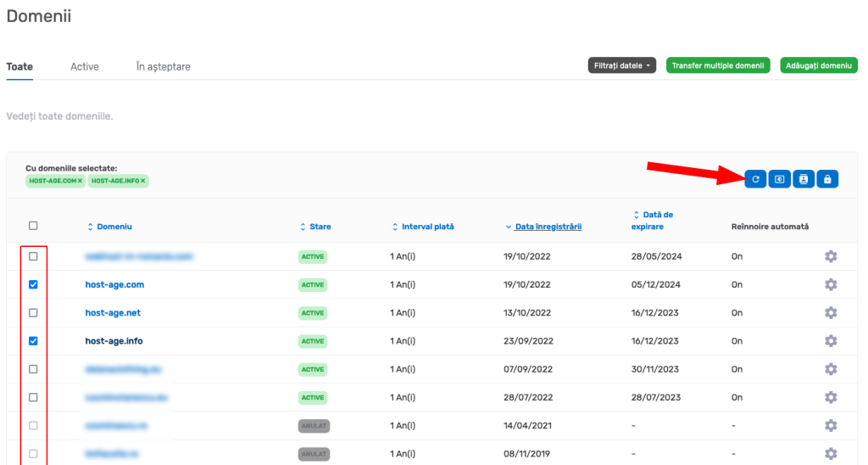Click the contact information icon button
The image size is (868, 465).
pos(804,179)
